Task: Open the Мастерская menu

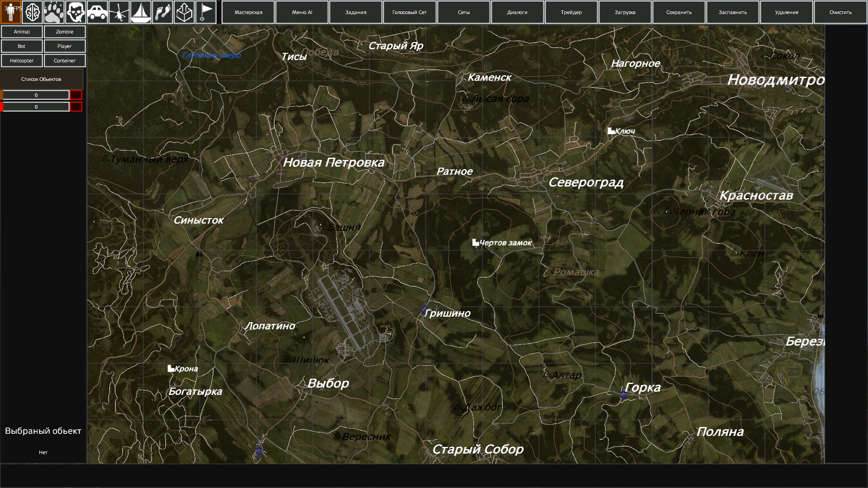Action: (x=248, y=12)
